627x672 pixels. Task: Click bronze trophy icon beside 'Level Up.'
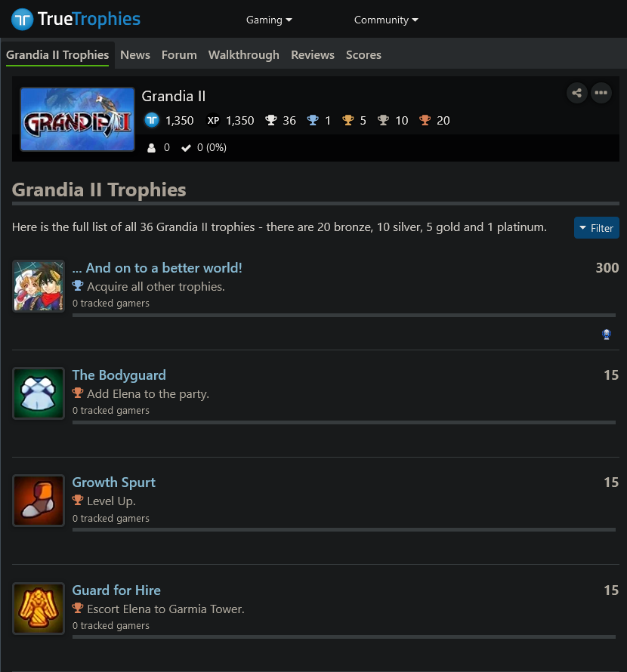pyautogui.click(x=78, y=500)
